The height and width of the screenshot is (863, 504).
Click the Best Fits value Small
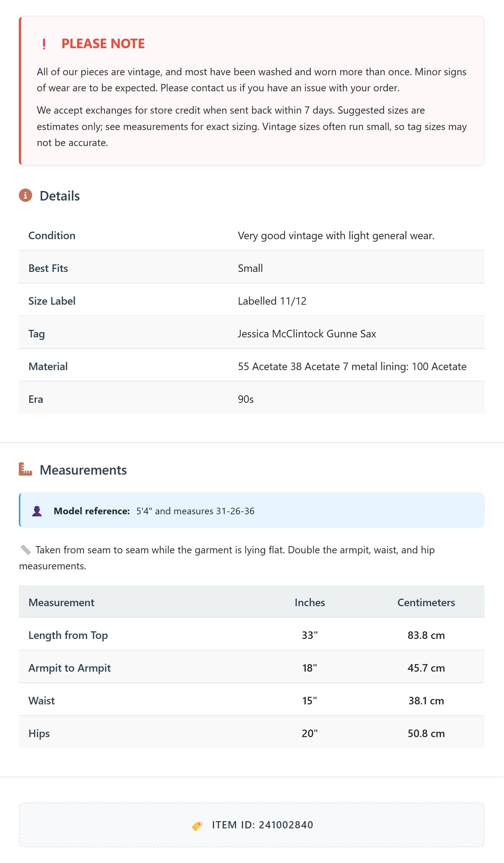point(251,268)
